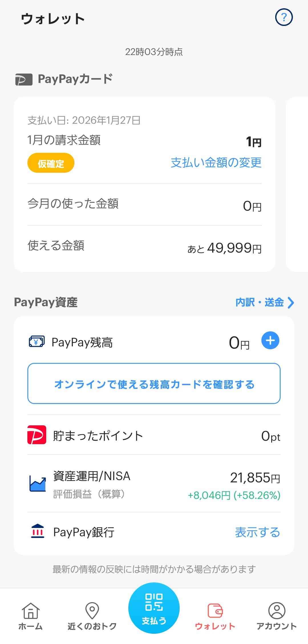Tap the asset management chart icon
Viewport: 308px width, 644px height.
click(x=37, y=484)
